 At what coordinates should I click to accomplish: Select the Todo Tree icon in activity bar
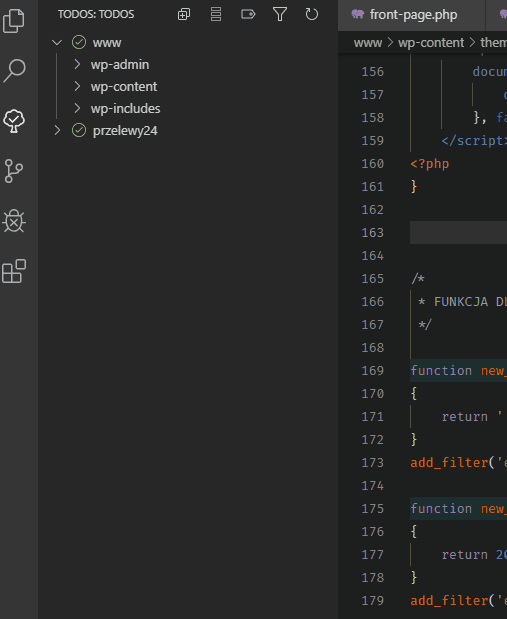coord(14,121)
